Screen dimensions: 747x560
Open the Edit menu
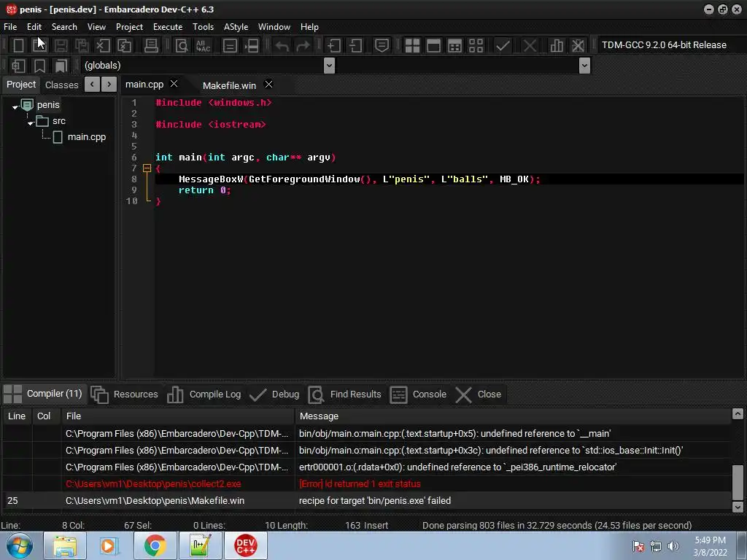point(34,27)
